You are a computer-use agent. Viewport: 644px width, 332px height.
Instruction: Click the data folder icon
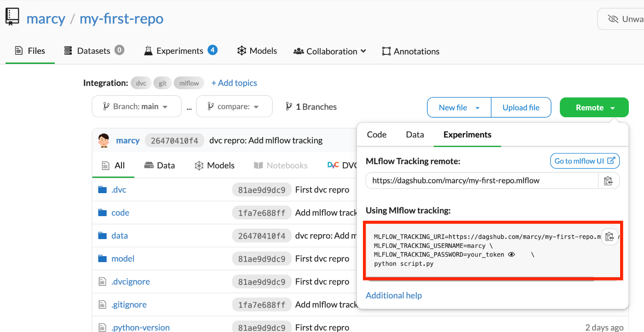coord(103,235)
